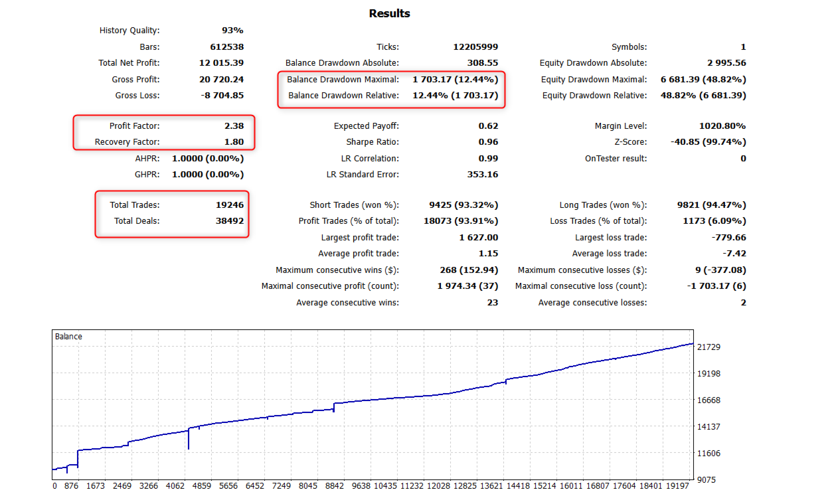
Task: Select the AHPR value
Action: [x=208, y=159]
